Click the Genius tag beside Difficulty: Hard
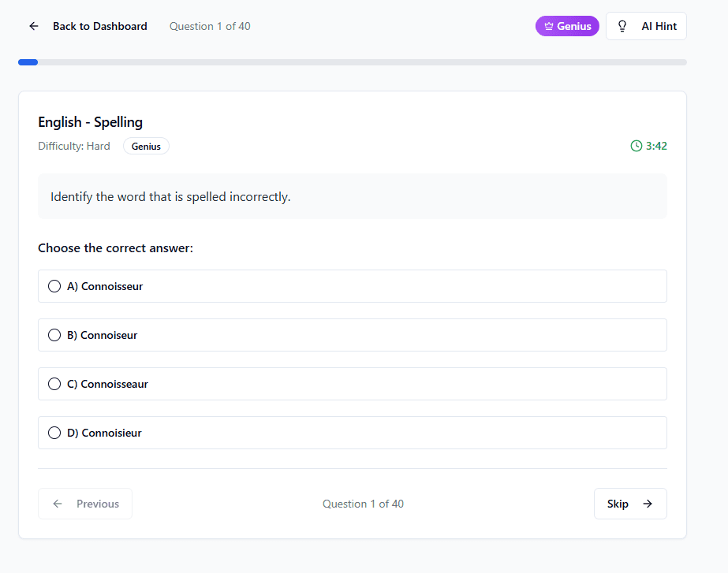This screenshot has height=573, width=728. pyautogui.click(x=146, y=146)
